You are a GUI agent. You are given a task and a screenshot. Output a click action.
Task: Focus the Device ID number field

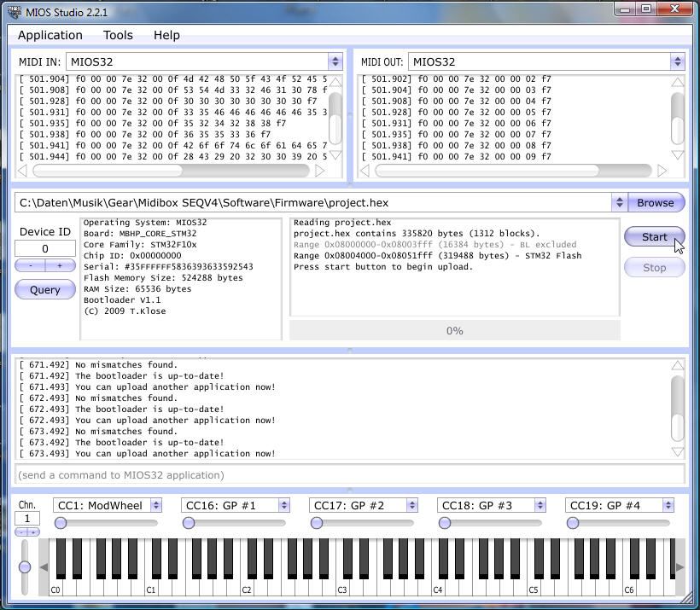[45, 248]
